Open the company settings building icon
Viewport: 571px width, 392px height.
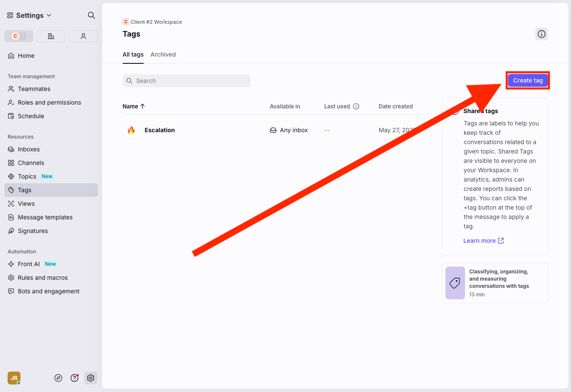51,36
